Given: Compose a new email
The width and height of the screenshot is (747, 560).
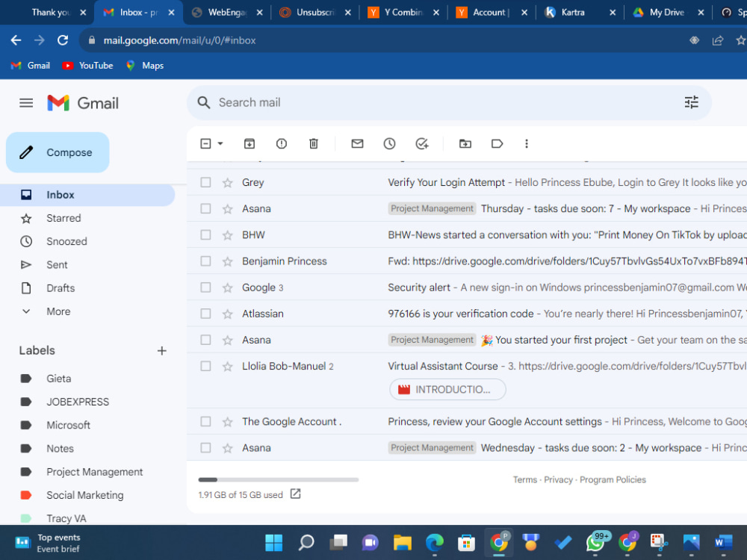Looking at the screenshot, I should 58,152.
